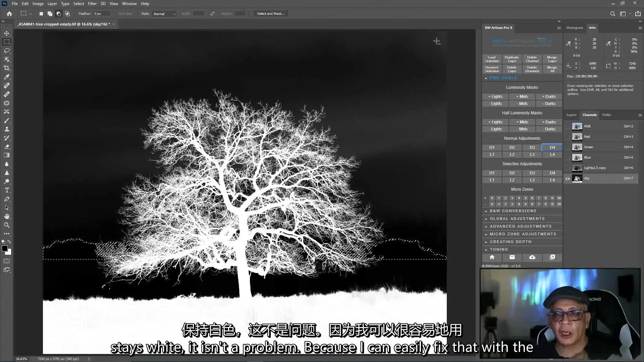
Task: Click the Home icon in options bar
Action: pos(9,14)
